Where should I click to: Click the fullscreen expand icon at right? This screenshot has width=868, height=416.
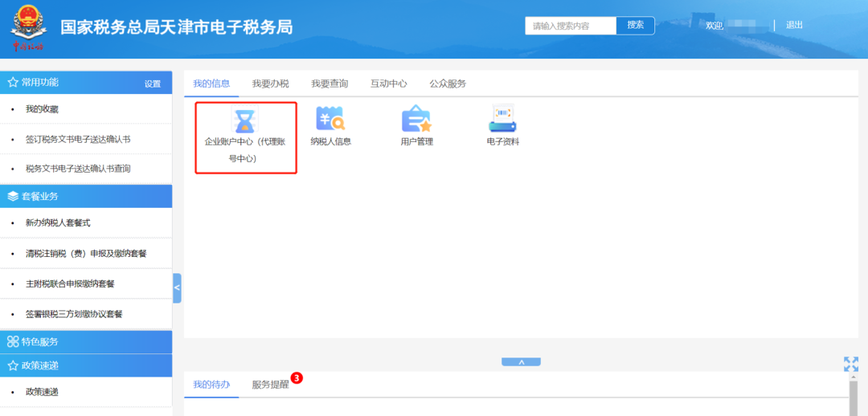(851, 364)
